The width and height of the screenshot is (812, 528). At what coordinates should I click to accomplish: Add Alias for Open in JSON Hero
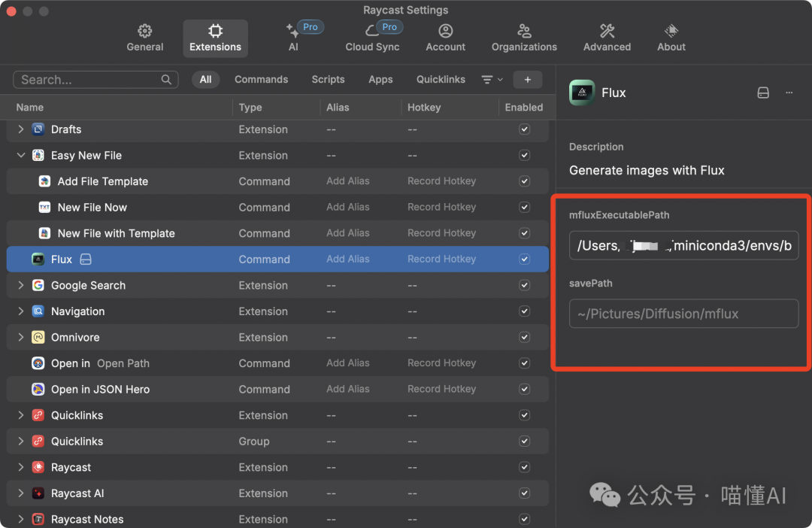pyautogui.click(x=348, y=389)
